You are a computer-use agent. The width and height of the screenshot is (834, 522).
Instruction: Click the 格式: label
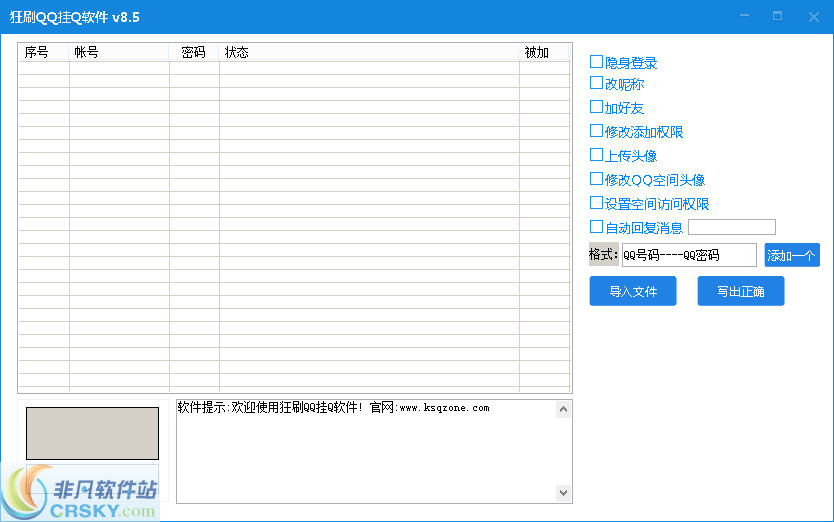[604, 255]
